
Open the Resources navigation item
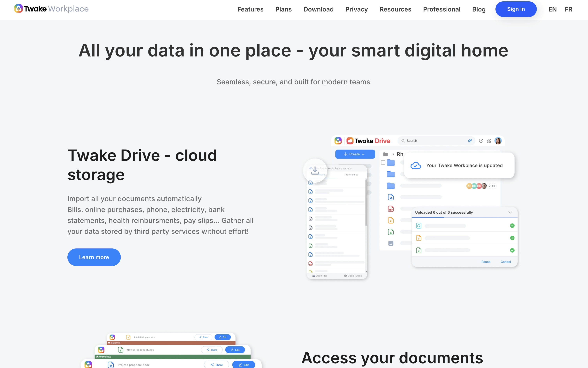click(x=395, y=9)
